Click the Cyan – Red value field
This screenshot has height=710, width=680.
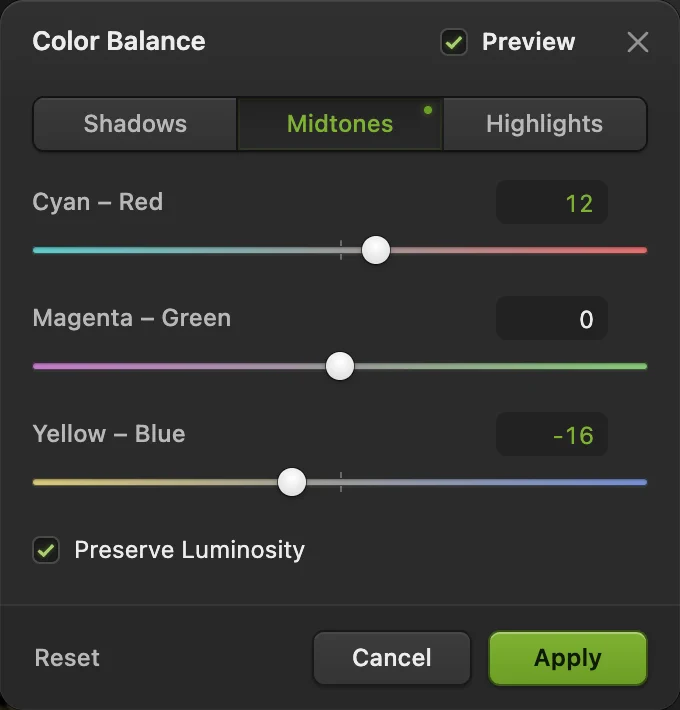pos(552,202)
